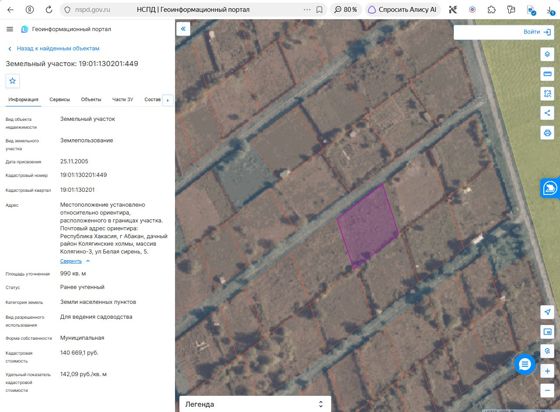This screenshot has height=412, width=560.
Task: Add the parcel to favorites with star
Action: coord(12,81)
